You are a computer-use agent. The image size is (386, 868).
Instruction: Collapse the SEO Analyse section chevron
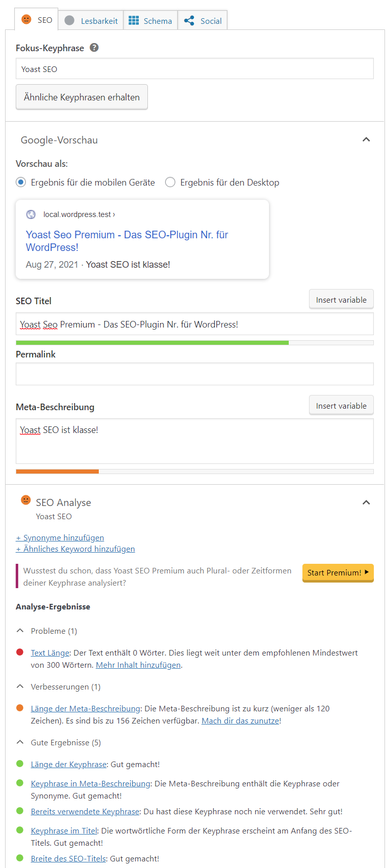coord(366,501)
